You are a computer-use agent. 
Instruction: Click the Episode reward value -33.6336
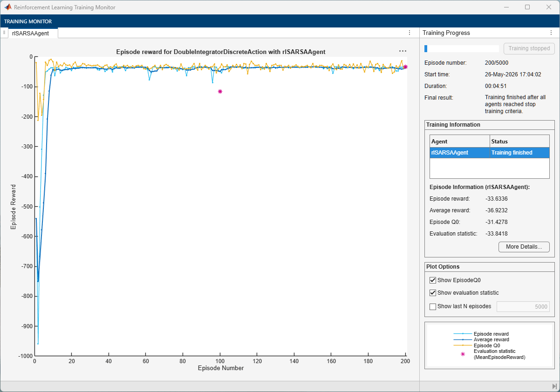tap(497, 199)
